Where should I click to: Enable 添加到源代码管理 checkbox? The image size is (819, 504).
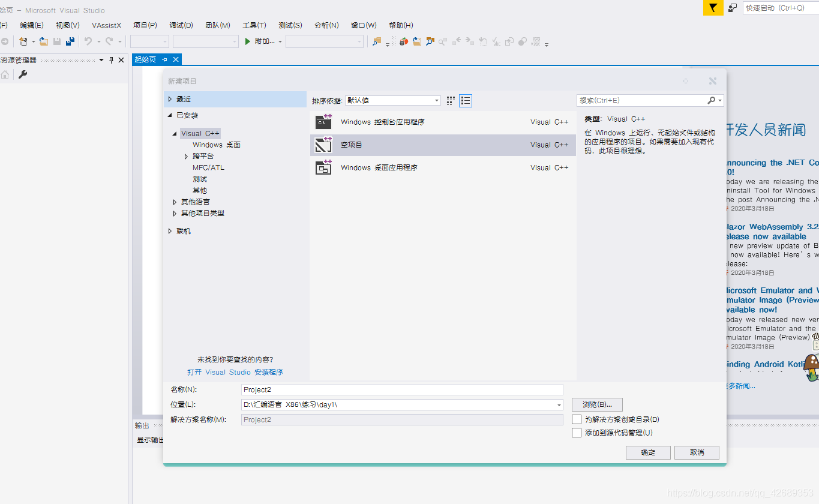click(x=577, y=433)
